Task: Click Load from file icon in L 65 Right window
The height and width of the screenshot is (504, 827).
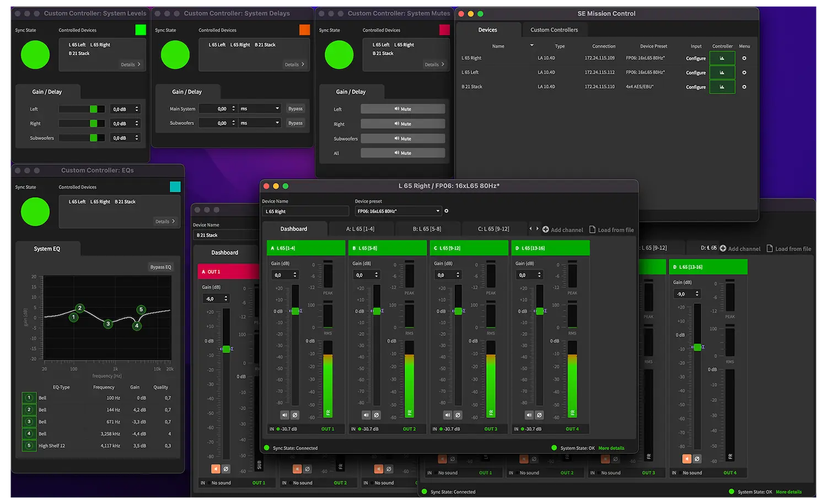Action: [592, 230]
